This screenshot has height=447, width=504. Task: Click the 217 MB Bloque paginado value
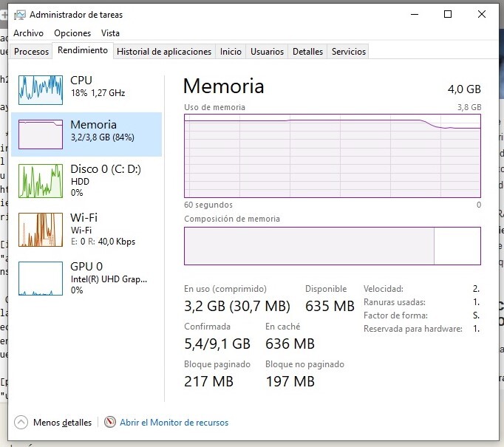click(208, 381)
